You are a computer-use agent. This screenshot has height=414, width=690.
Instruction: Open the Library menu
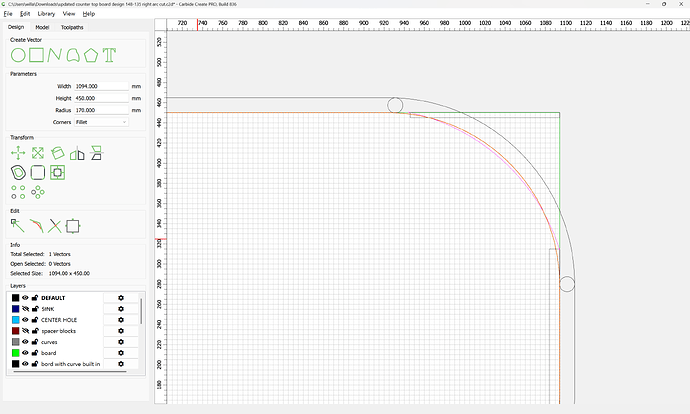(x=45, y=15)
